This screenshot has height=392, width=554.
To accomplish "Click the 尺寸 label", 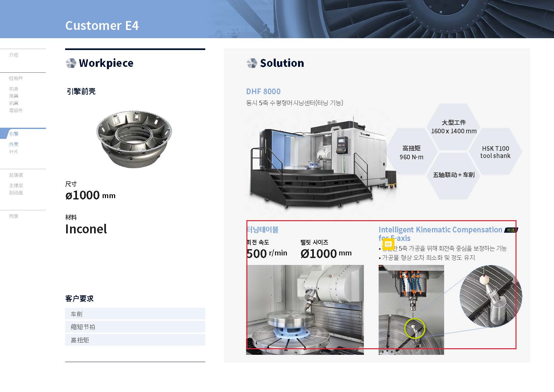I will coord(71,184).
